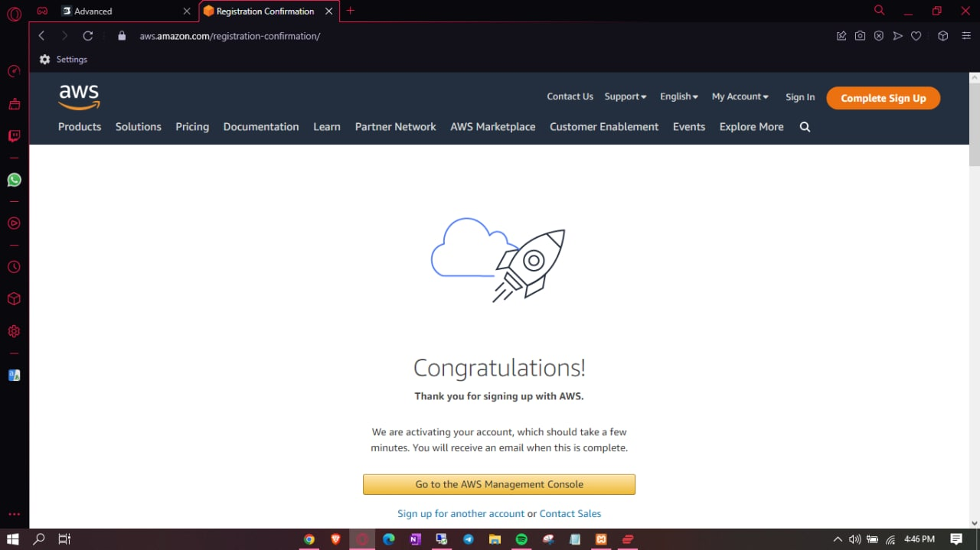The image size is (980, 550).
Task: Open the Windows notification center
Action: pyautogui.click(x=956, y=539)
